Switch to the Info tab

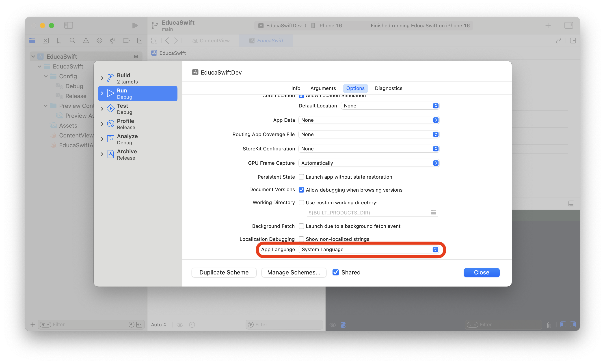(296, 88)
